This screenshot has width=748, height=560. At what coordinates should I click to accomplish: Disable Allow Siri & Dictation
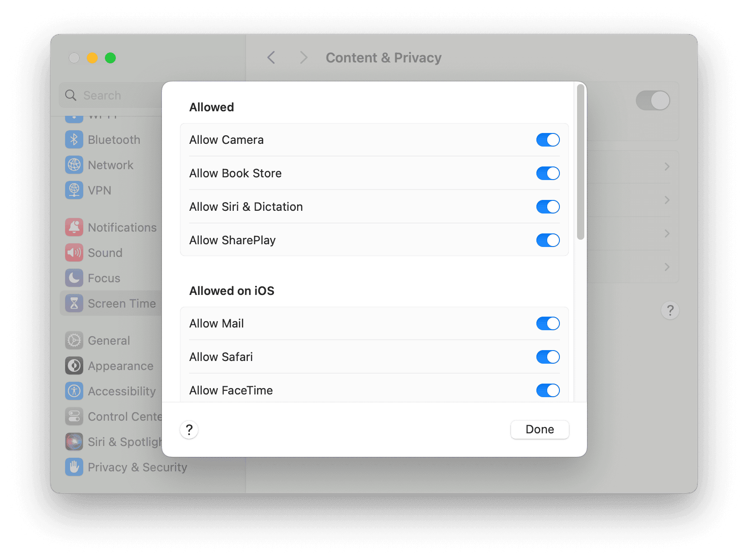point(548,207)
